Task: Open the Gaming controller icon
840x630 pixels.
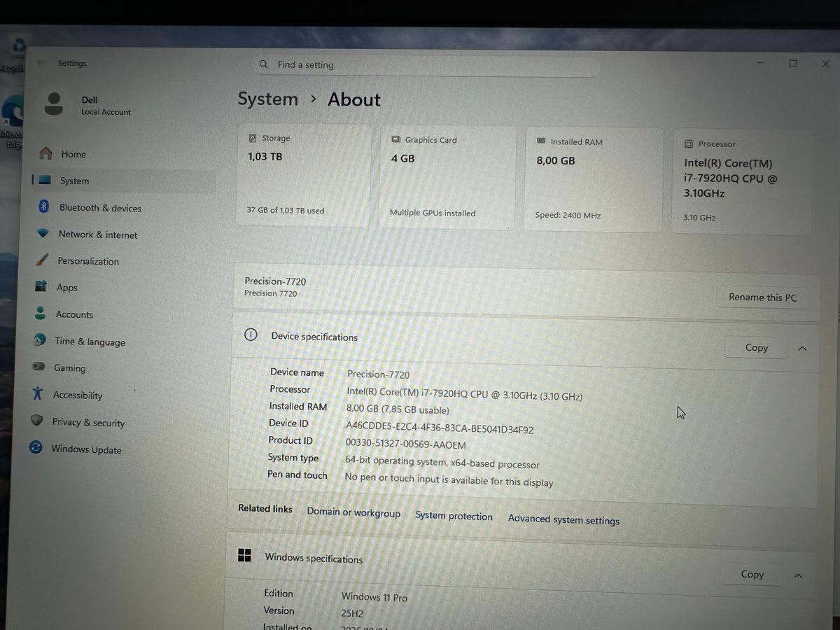Action: [40, 367]
